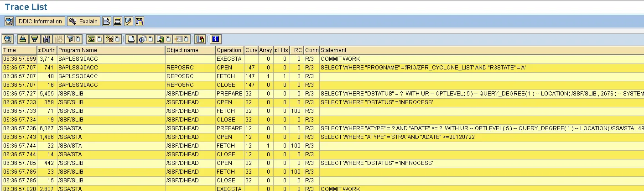Click the Subtotals icon

[109, 39]
